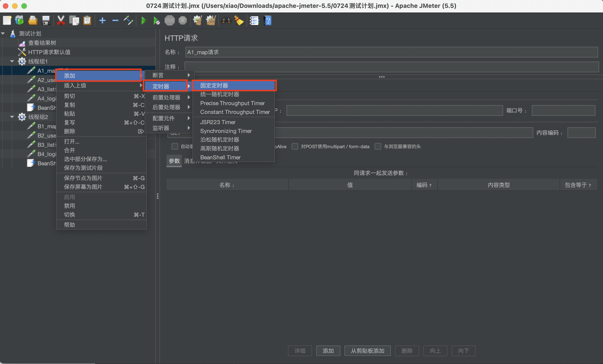Click the binoculars Search icon

click(226, 21)
